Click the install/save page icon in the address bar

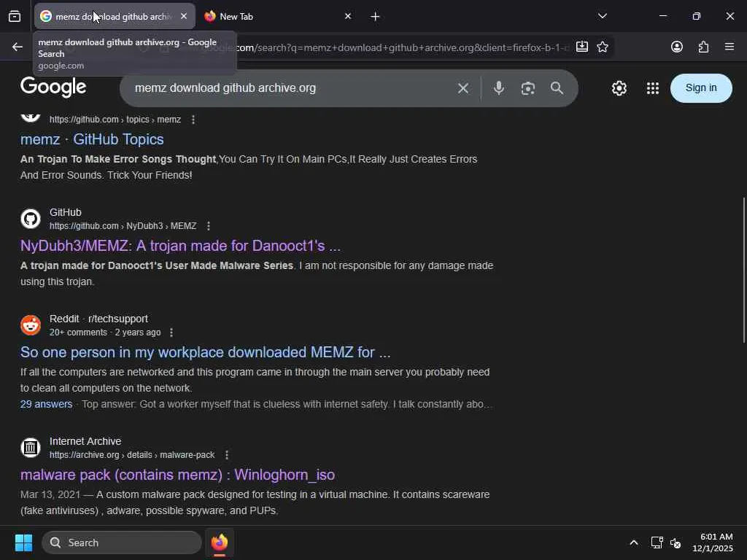click(x=581, y=47)
